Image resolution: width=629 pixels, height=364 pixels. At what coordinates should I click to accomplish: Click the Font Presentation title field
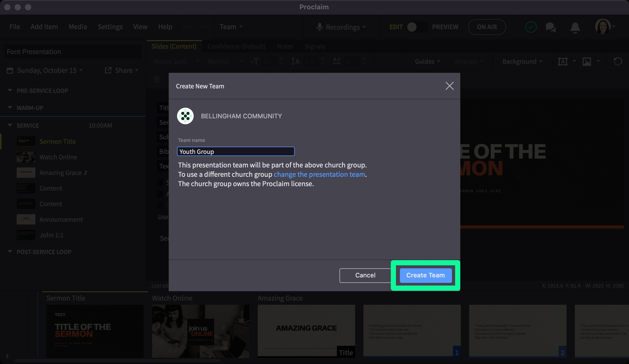tap(73, 51)
